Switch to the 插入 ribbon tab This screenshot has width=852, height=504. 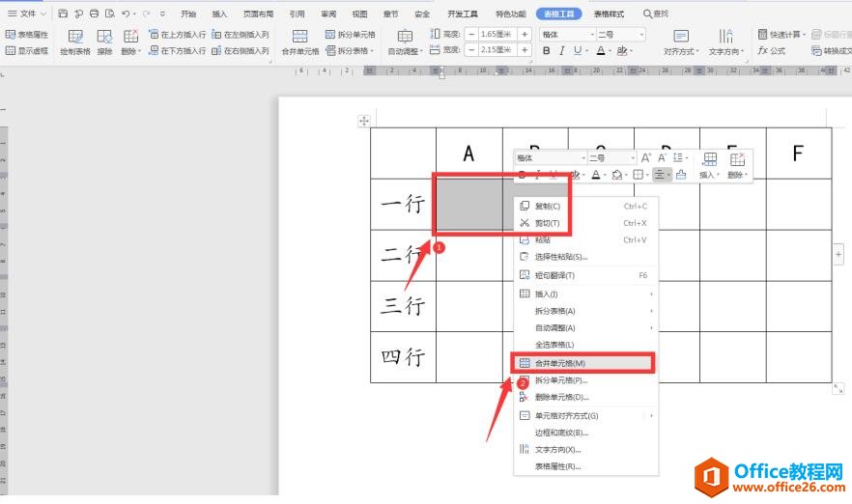[x=219, y=14]
